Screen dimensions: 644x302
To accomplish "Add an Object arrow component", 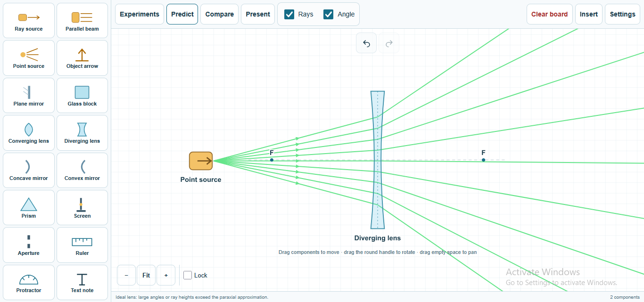I will pos(82,58).
